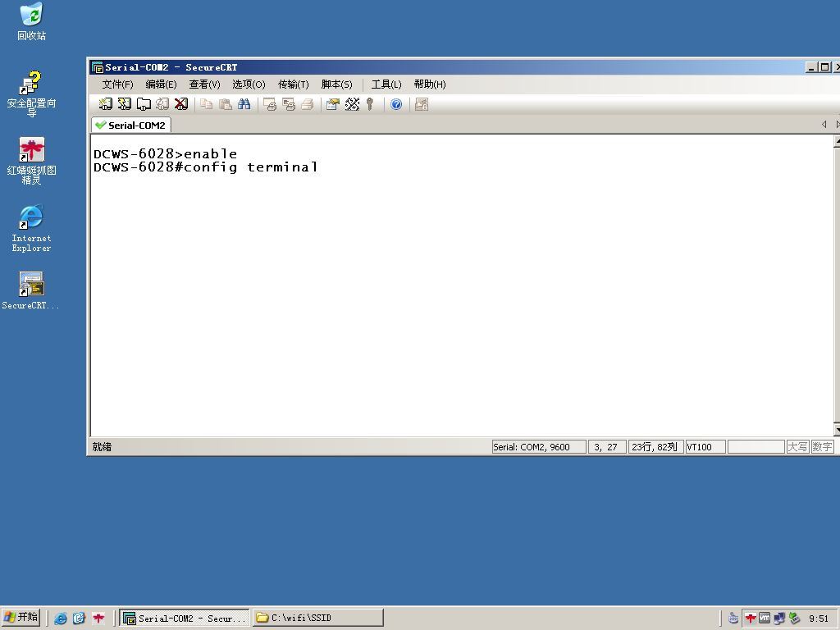Click the Quick Connect lightning icon
The height and width of the screenshot is (630, 840).
[x=125, y=104]
